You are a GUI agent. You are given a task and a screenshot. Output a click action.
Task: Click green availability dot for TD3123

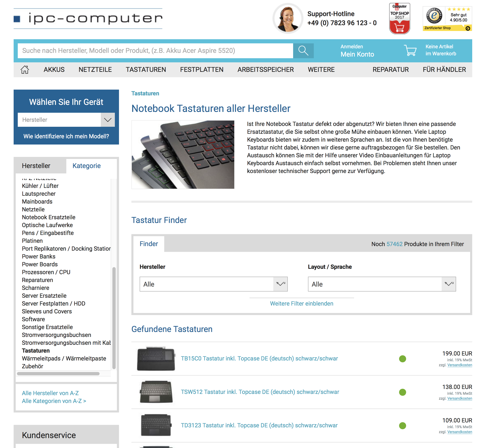[402, 426]
